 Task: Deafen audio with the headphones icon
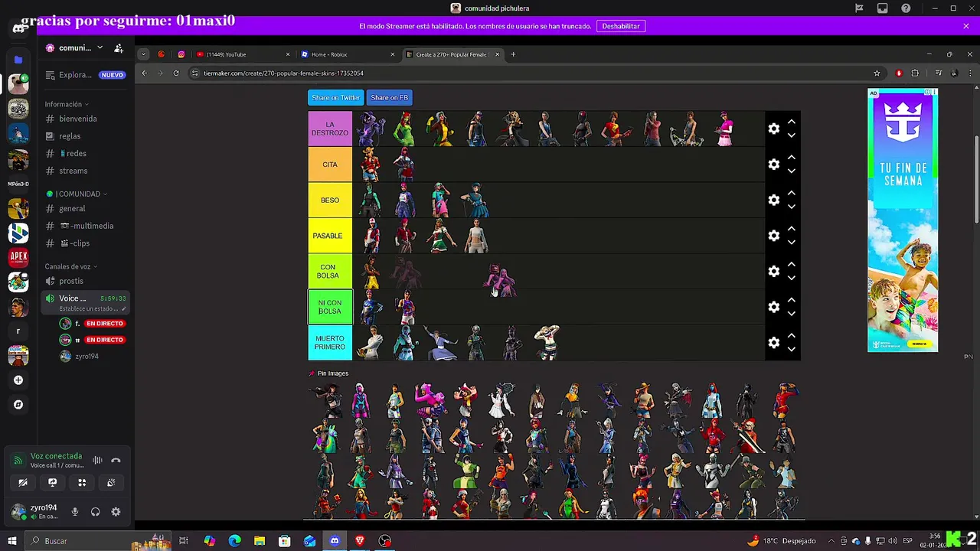(x=96, y=512)
